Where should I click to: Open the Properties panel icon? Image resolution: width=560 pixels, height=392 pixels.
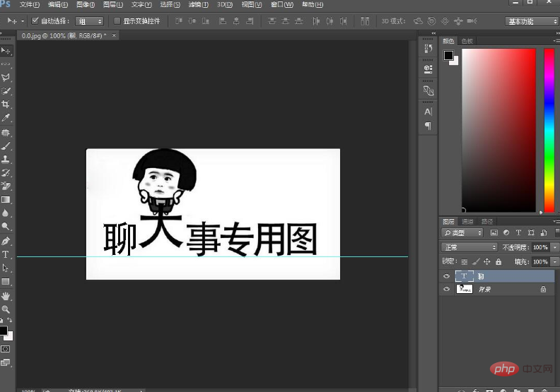click(428, 69)
